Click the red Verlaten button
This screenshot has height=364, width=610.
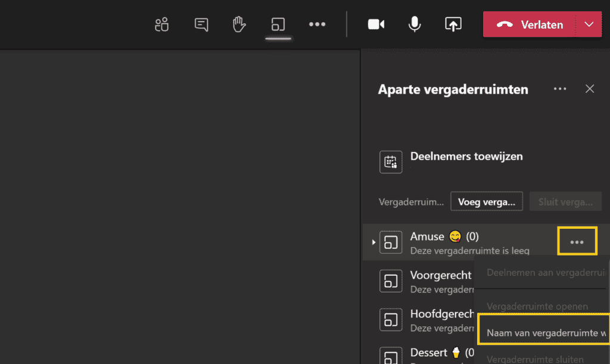pyautogui.click(x=529, y=24)
